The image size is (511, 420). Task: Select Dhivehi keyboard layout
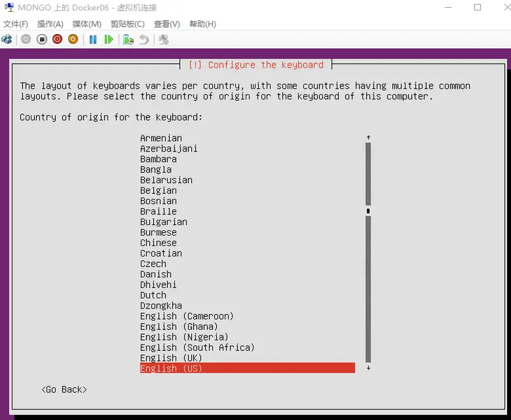tap(158, 285)
